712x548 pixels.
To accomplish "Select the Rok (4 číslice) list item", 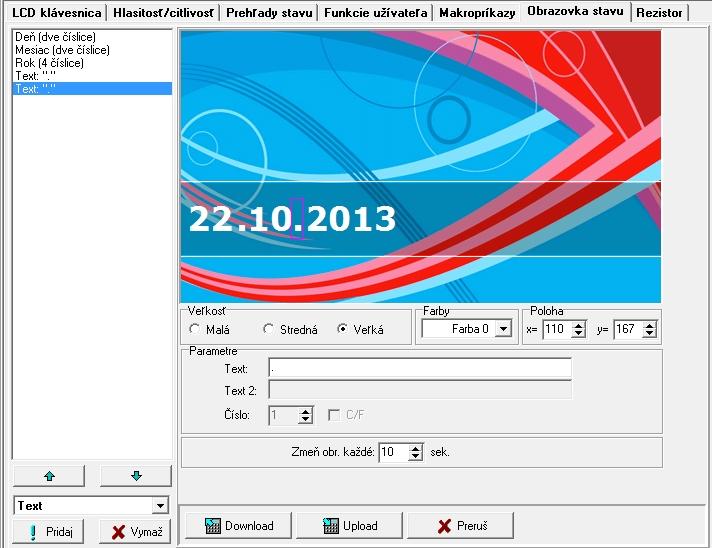I will pyautogui.click(x=92, y=63).
